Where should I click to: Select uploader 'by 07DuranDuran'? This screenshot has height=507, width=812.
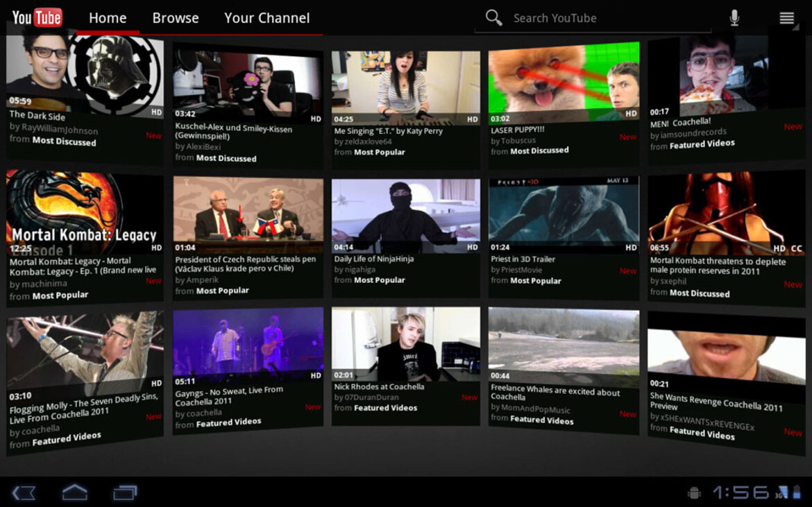click(366, 397)
